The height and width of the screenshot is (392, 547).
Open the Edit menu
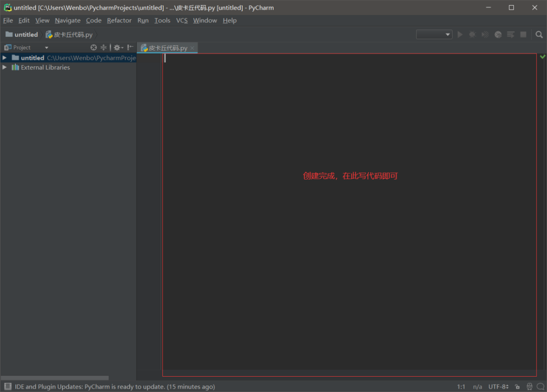coord(24,20)
